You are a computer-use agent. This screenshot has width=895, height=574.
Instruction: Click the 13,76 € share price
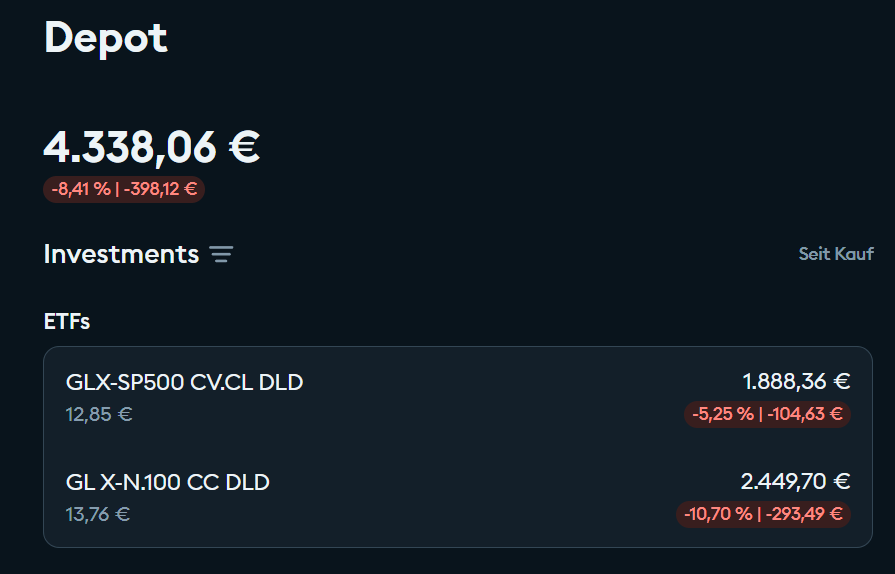(x=98, y=514)
